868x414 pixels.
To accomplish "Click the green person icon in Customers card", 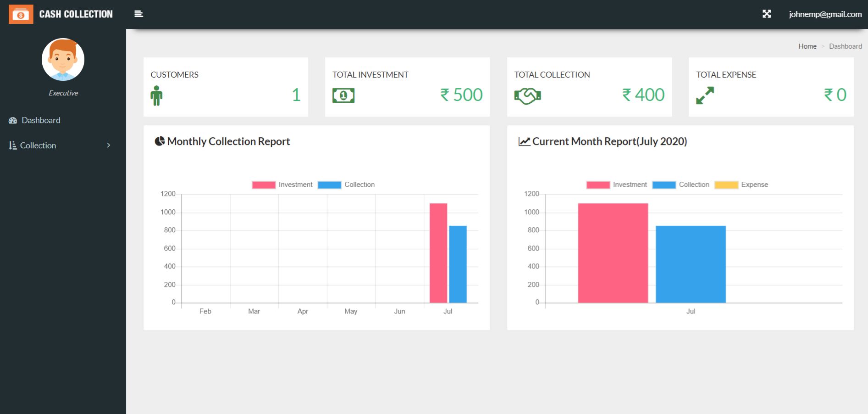I will pos(156,95).
